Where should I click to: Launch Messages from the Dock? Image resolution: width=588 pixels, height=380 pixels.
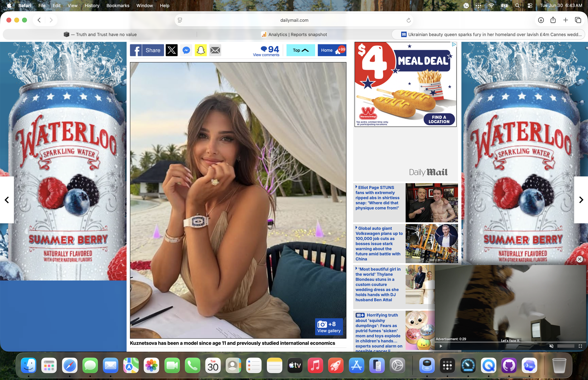(90, 365)
